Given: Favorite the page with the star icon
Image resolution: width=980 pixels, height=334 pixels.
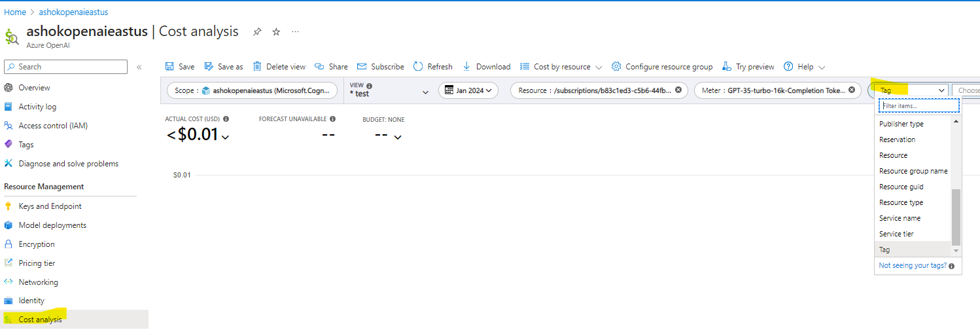Looking at the screenshot, I should [276, 31].
